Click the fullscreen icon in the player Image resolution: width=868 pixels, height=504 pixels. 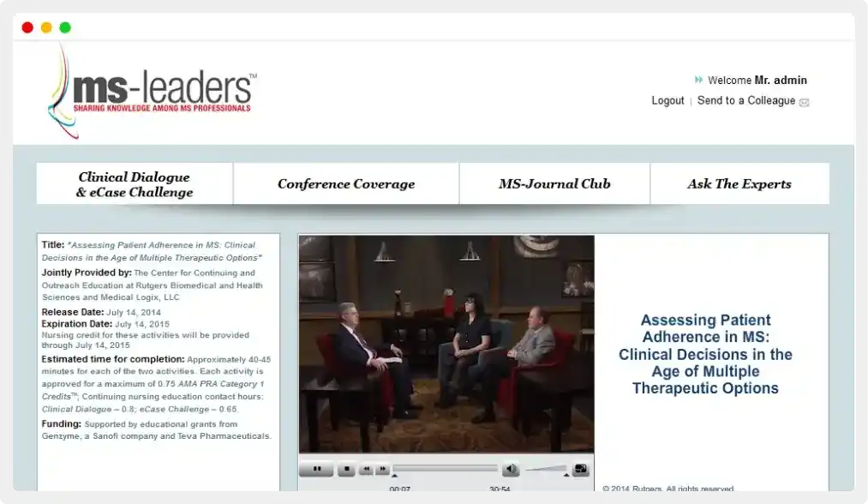(581, 469)
